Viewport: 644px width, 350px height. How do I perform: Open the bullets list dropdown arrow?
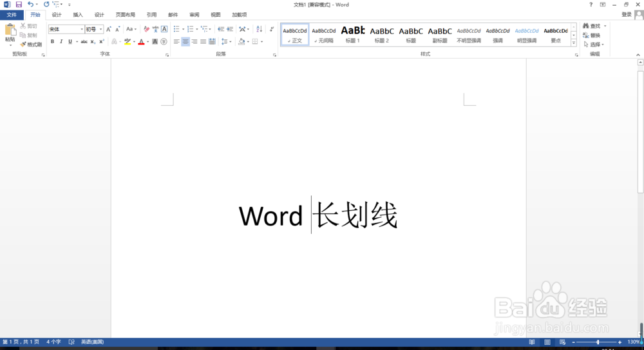click(183, 29)
